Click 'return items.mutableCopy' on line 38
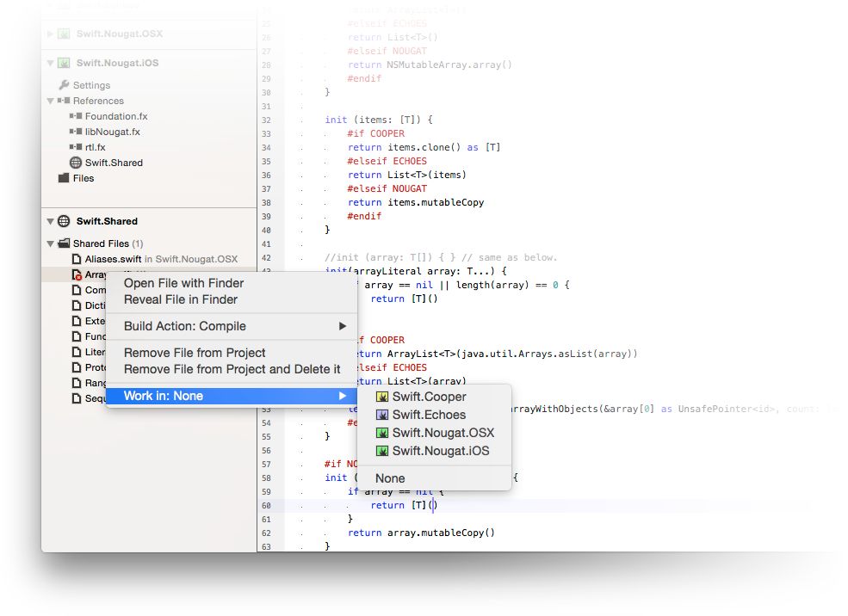This screenshot has width=848, height=616. tap(416, 202)
